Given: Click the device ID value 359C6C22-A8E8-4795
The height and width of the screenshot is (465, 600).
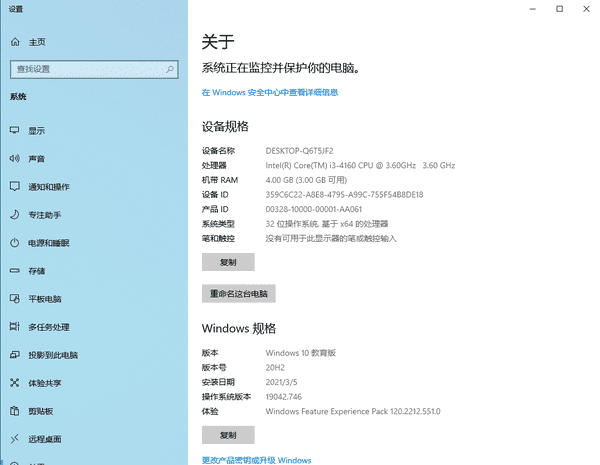Looking at the screenshot, I should point(344,194).
